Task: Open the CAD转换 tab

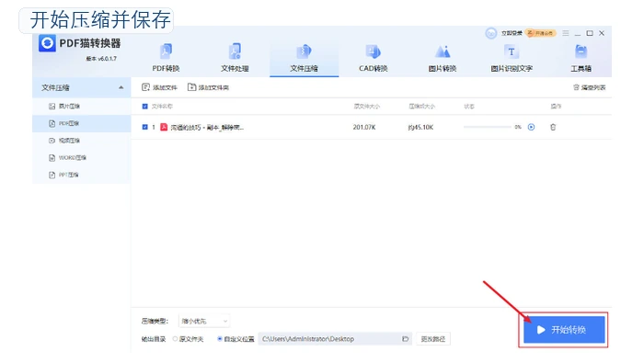Action: pyautogui.click(x=373, y=58)
